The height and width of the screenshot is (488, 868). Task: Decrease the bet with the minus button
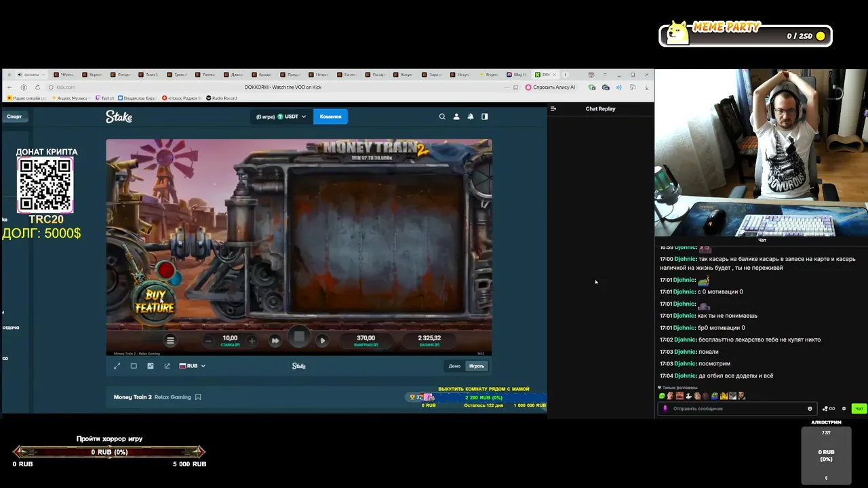pyautogui.click(x=208, y=340)
